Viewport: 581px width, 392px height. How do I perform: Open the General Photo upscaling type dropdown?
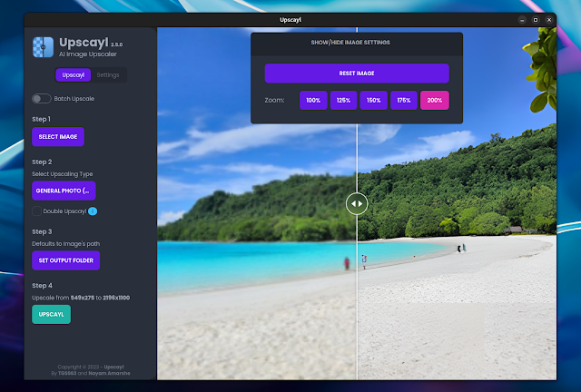[64, 191]
